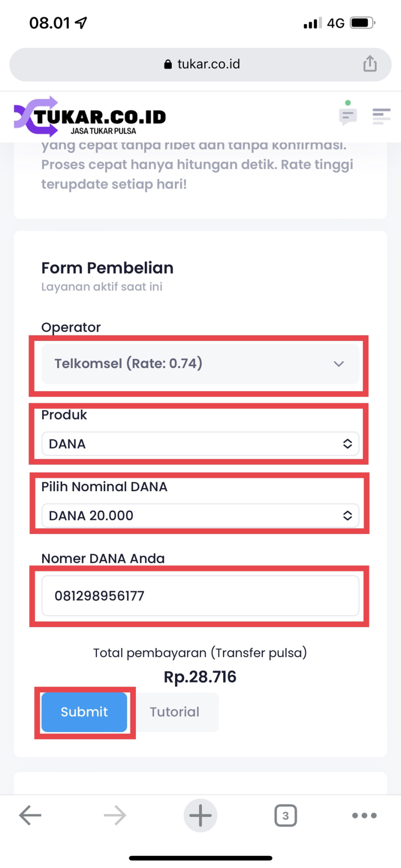Tap the 4G network status indicator
This screenshot has width=401, height=868.
(335, 23)
